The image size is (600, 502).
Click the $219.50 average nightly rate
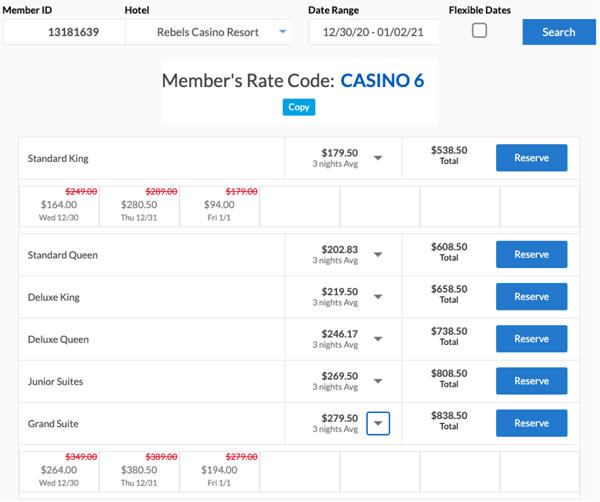coord(339,292)
